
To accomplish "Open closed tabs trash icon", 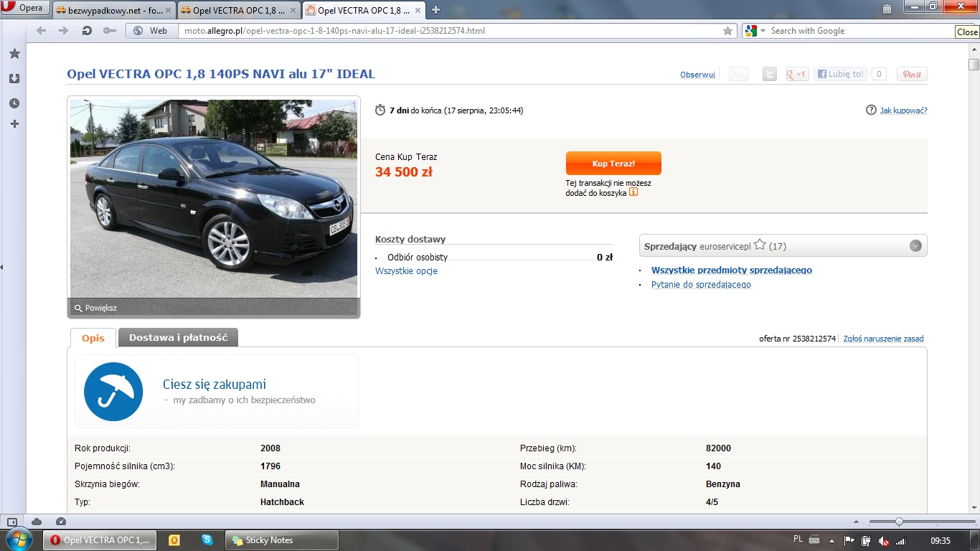I will (x=887, y=9).
